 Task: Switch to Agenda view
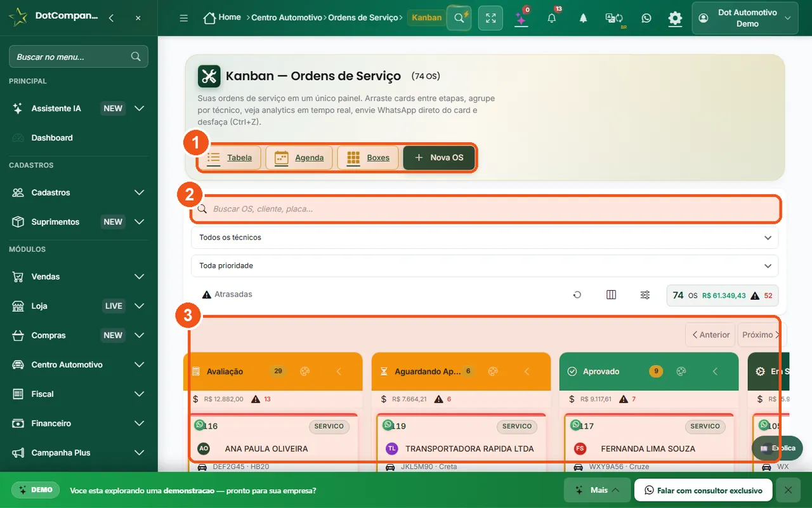coord(299,157)
